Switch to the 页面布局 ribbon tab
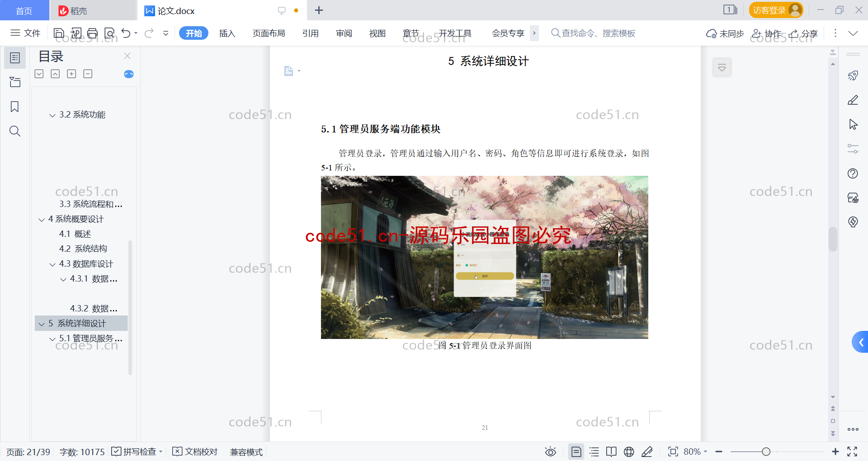Screen dimensions: 868x461 [269, 33]
